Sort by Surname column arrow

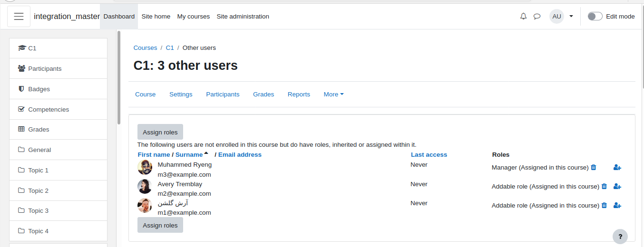pos(206,153)
